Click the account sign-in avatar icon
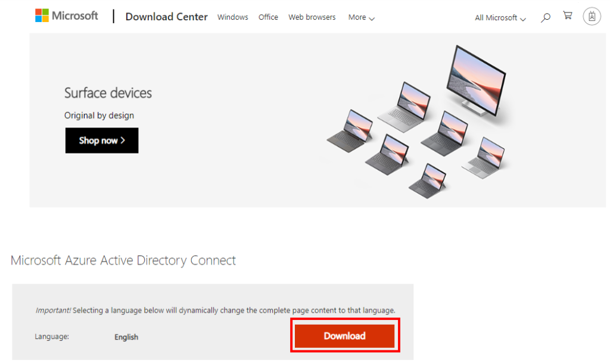This screenshot has width=610, height=364. tap(592, 16)
